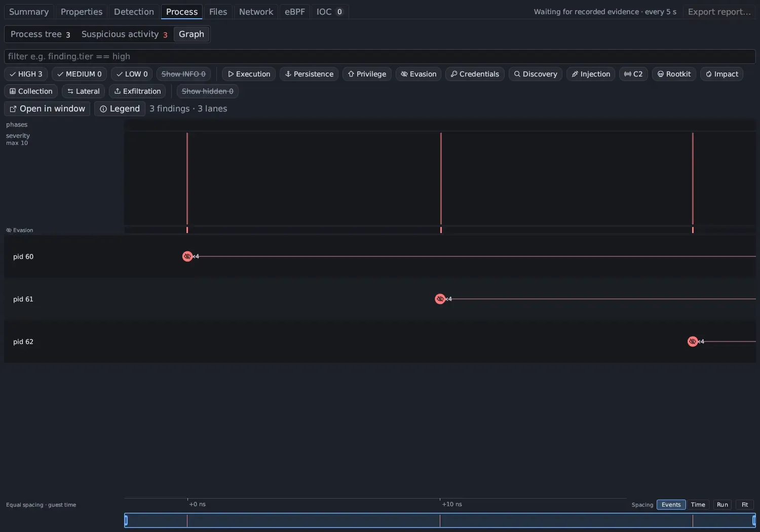Toggle the HIGH 3 severity filter

point(26,74)
